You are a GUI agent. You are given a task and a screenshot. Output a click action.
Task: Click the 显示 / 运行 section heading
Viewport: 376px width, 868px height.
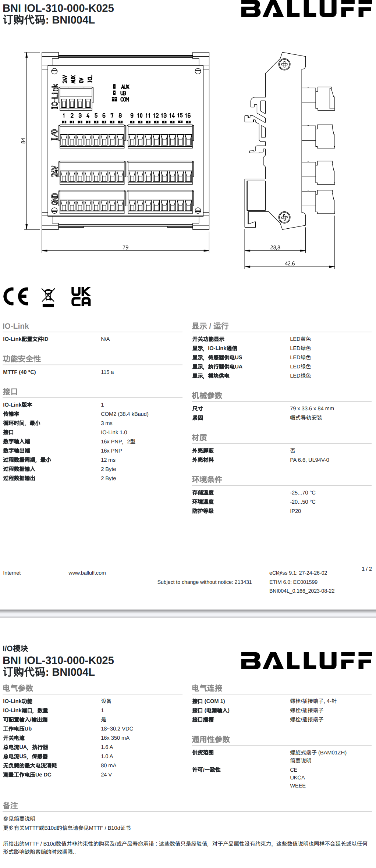210,326
